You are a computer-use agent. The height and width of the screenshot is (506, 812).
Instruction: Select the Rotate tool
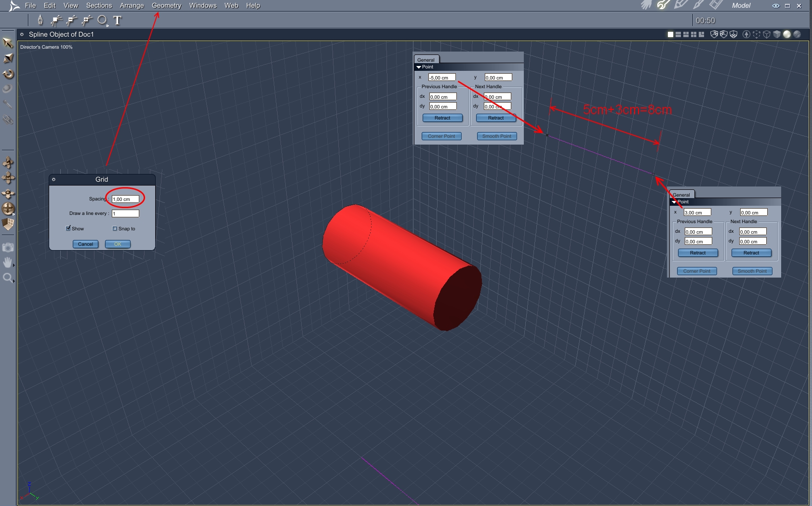click(x=8, y=74)
